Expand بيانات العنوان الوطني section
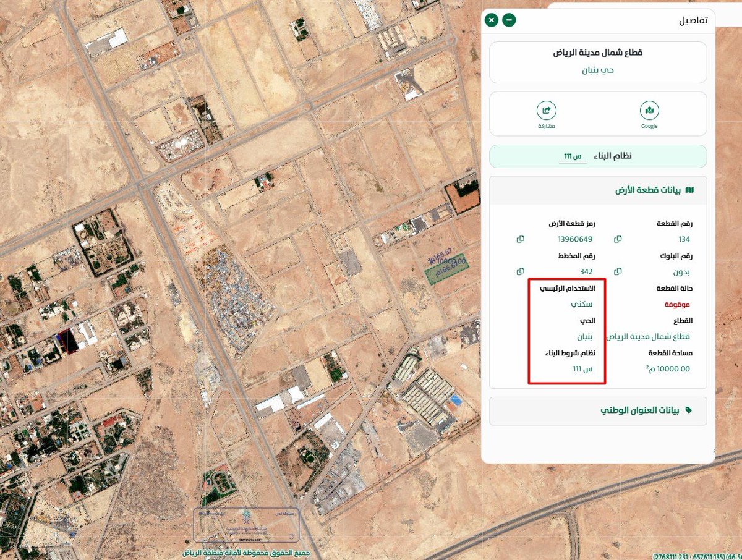This screenshot has width=742, height=560. [598, 410]
